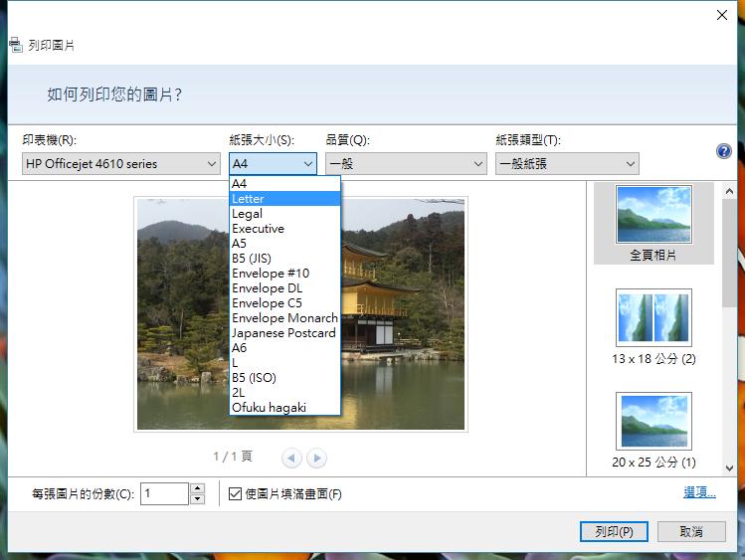The width and height of the screenshot is (745, 560).
Task: Expand the quality dropdown
Action: [x=406, y=164]
